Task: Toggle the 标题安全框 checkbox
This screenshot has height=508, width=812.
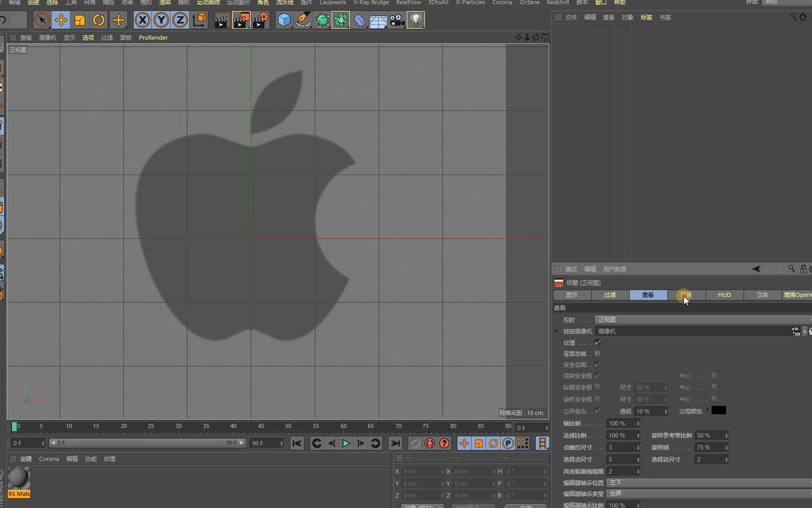Action: tap(597, 387)
